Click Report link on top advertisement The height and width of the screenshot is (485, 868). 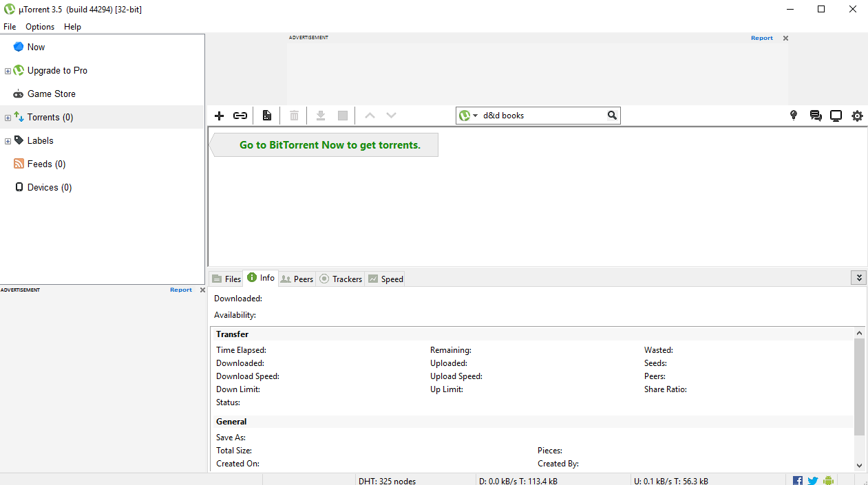tap(762, 38)
